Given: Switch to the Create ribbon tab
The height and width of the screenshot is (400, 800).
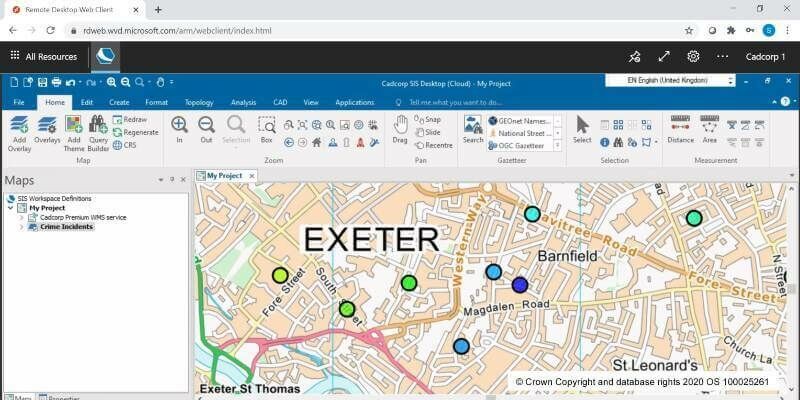Looking at the screenshot, I should 119,102.
